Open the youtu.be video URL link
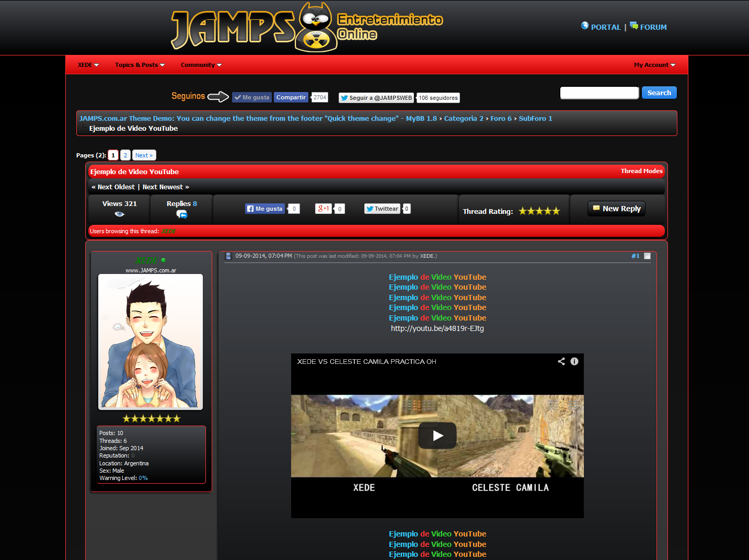This screenshot has height=560, width=749. [x=437, y=328]
